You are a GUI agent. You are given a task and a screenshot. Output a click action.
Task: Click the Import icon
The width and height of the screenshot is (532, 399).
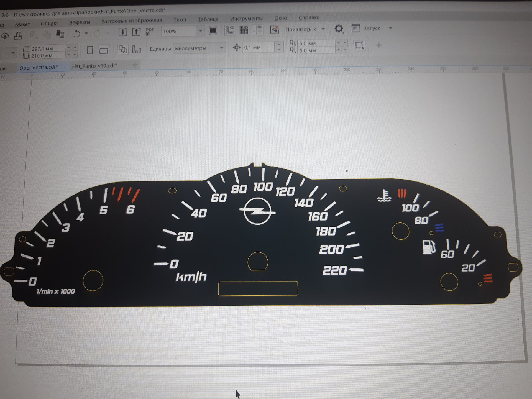click(122, 32)
